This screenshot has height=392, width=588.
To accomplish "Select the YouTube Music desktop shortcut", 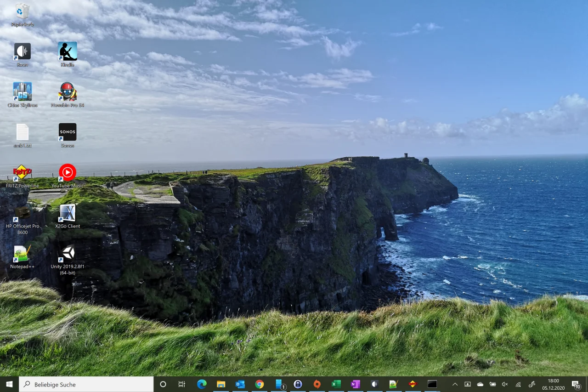I will tap(68, 173).
